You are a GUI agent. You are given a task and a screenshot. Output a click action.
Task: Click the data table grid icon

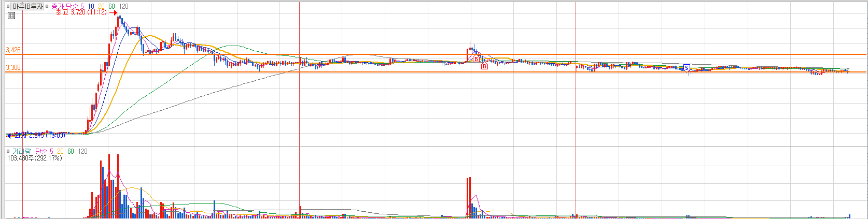point(11,16)
